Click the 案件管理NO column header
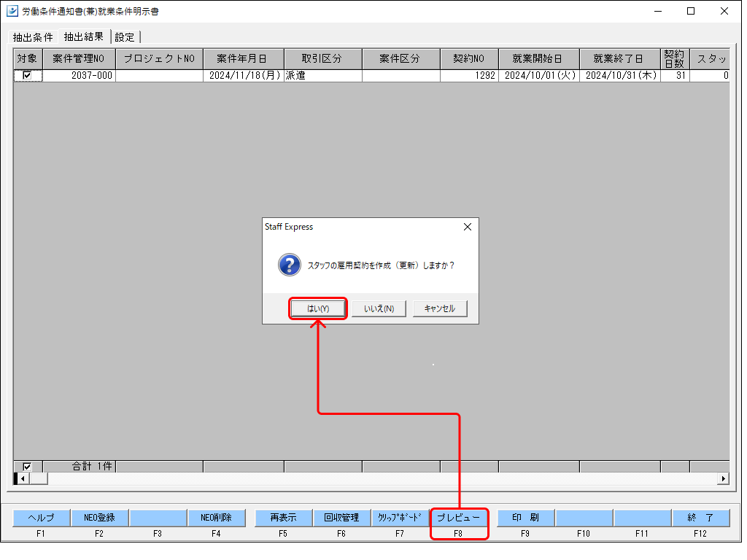This screenshot has width=747, height=560. click(79, 58)
